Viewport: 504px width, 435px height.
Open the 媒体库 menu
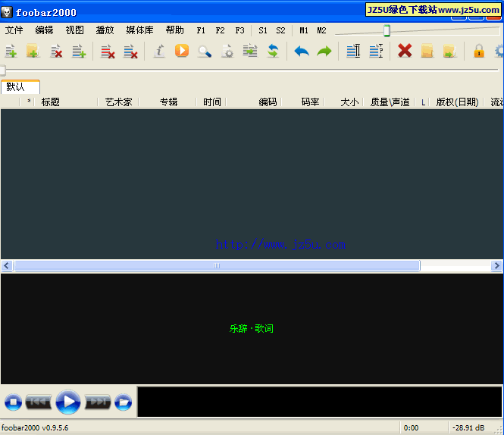point(139,30)
